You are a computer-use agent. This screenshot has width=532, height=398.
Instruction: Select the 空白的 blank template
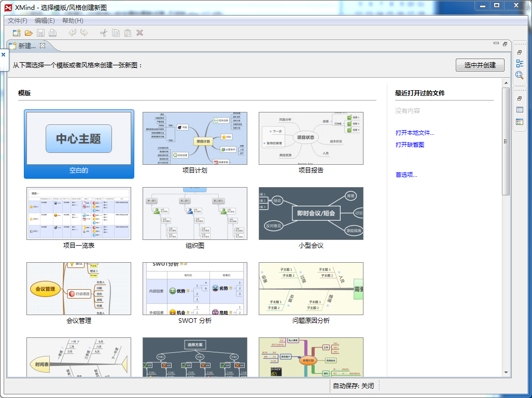(79, 144)
